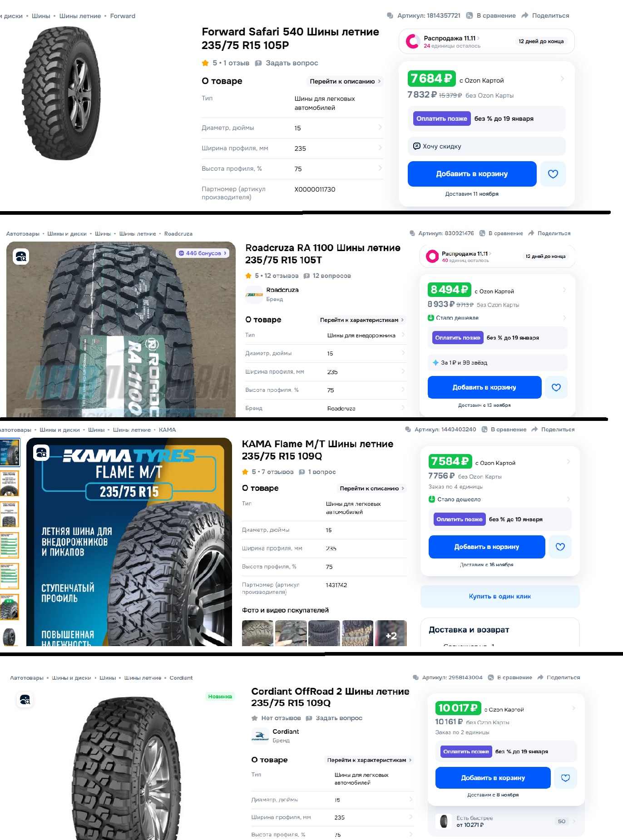This screenshot has width=623, height=840.
Task: Toggle KAMA Flame 'В сравнение' compare
Action: (x=504, y=430)
